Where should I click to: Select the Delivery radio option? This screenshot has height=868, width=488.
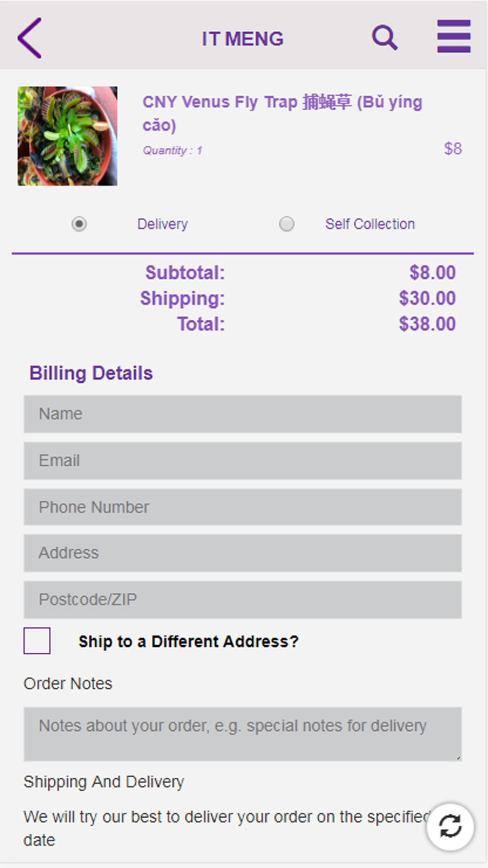[79, 224]
